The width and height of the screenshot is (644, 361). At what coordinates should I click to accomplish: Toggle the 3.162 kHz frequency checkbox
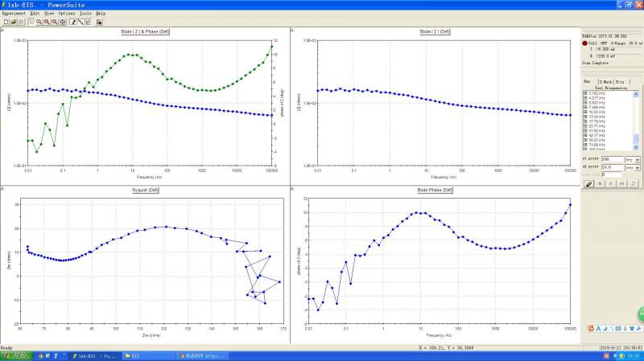[585, 93]
